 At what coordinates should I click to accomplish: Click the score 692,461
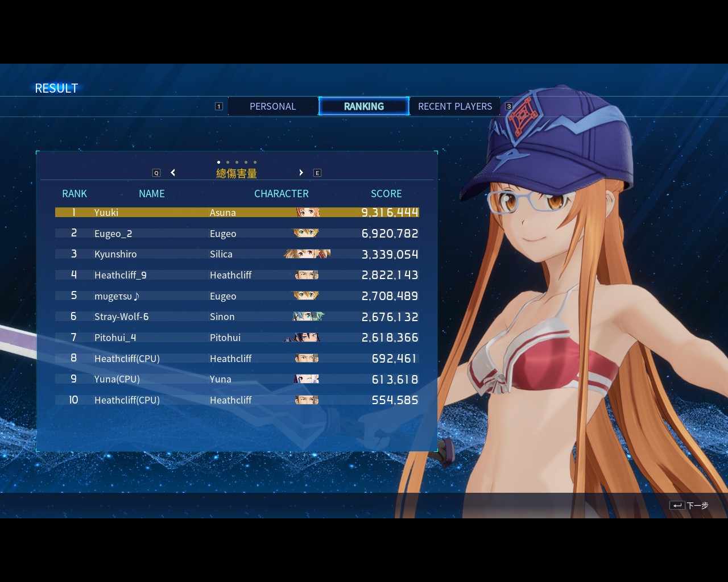point(394,359)
